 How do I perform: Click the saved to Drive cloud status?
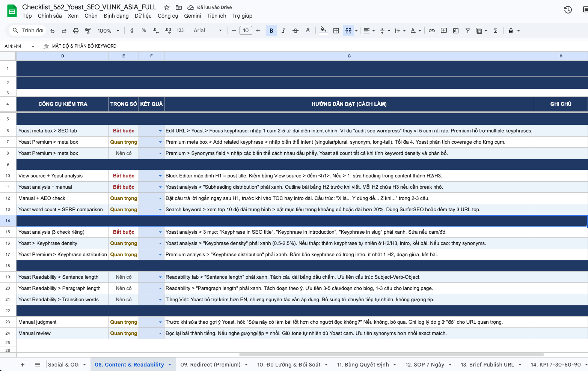pos(210,8)
